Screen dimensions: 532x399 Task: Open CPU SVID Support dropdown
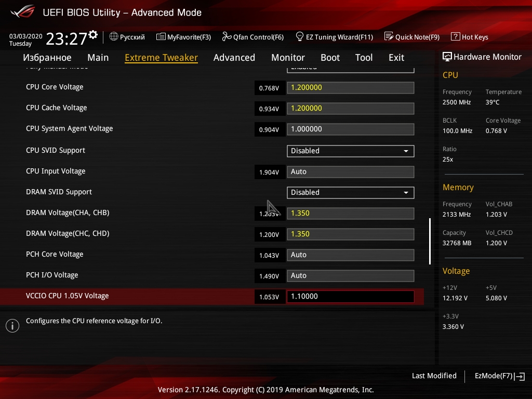(x=351, y=151)
